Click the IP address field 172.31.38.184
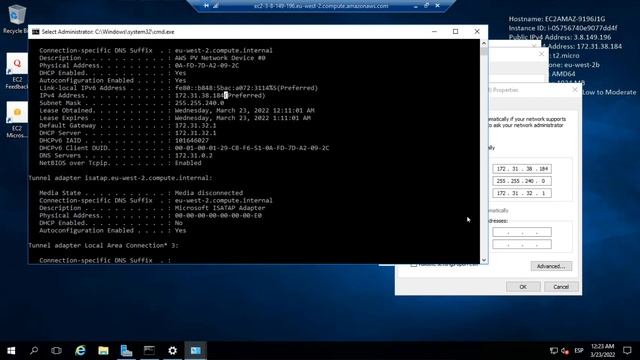640x360 pixels. [522, 169]
